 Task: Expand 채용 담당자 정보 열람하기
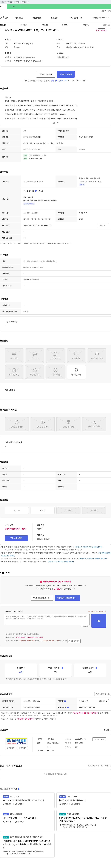pos(67,598)
